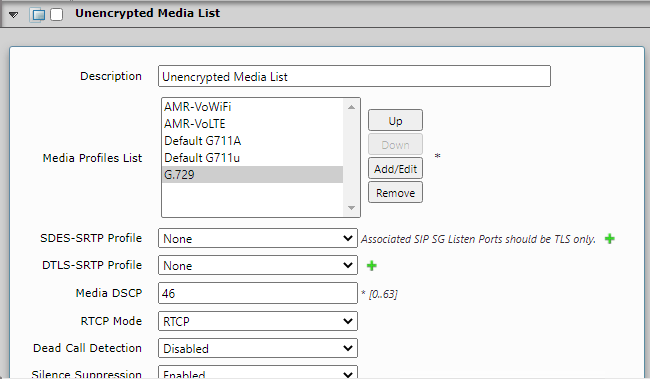Tick the checkbox beside Unencrypted Media List
Image resolution: width=650 pixels, height=379 pixels.
point(56,15)
